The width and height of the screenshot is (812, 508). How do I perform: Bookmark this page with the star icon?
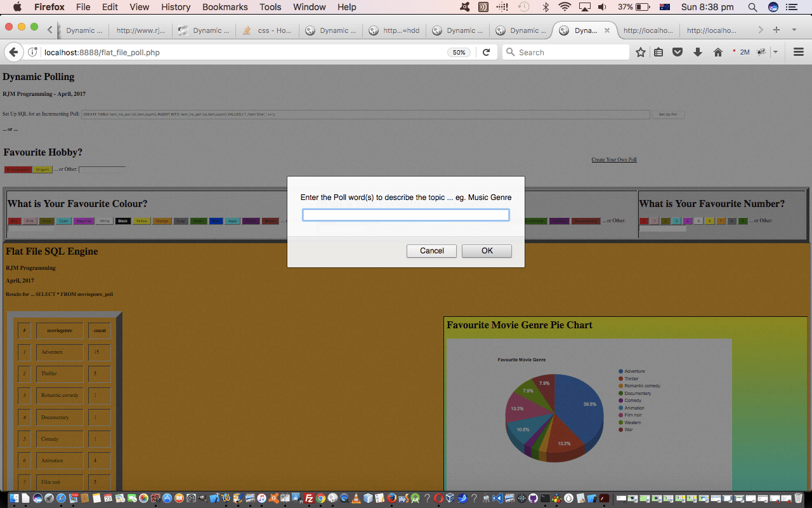(x=641, y=52)
